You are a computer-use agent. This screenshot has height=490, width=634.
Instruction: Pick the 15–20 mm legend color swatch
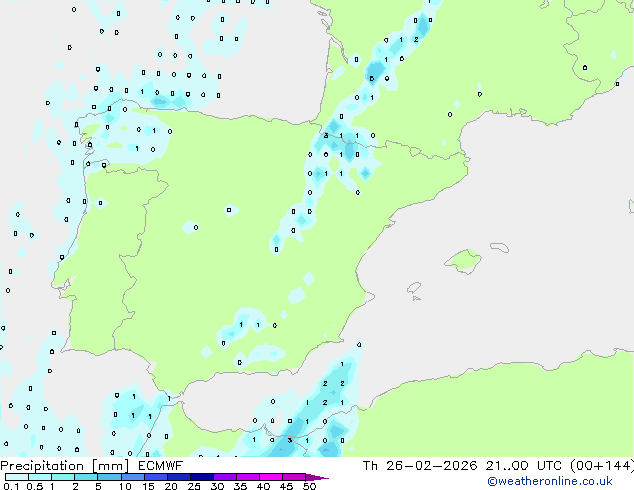pos(156,477)
